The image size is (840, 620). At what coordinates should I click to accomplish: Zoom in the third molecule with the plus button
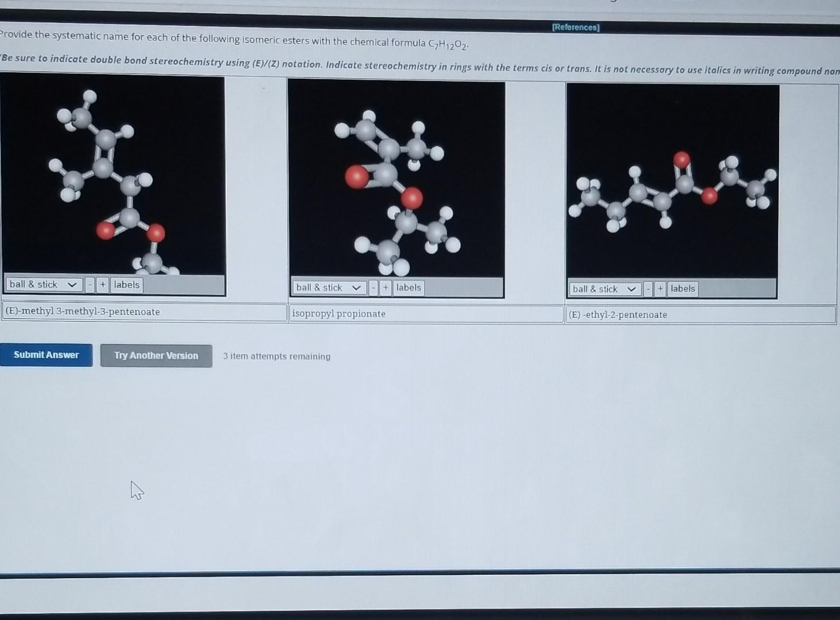[x=660, y=289]
